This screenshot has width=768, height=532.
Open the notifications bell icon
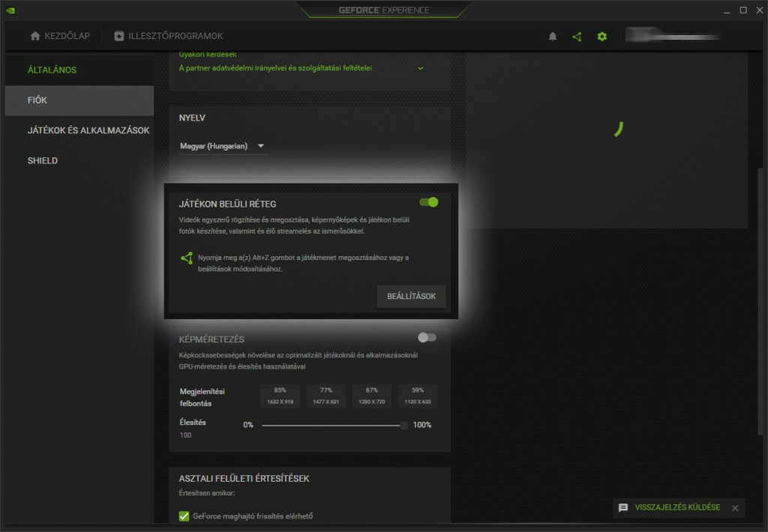[553, 36]
